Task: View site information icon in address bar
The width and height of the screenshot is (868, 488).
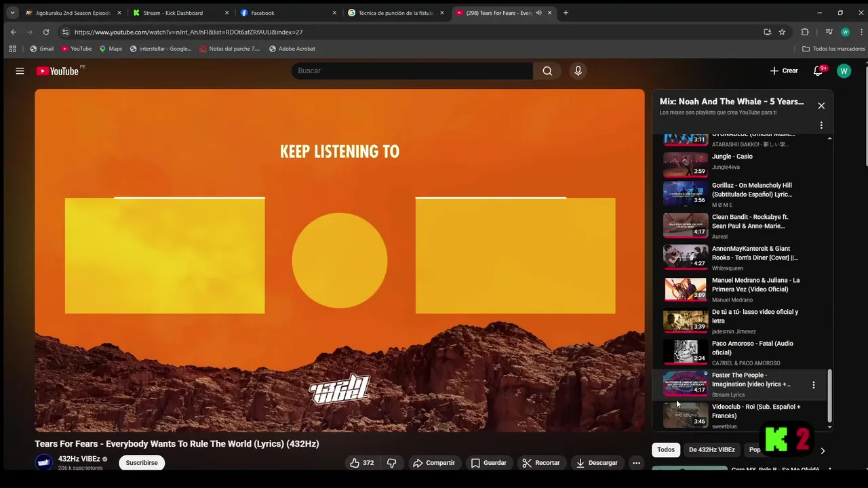Action: pos(65,32)
